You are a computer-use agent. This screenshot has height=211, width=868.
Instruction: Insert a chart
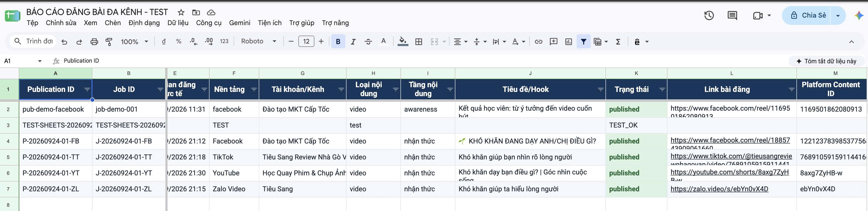[x=568, y=42]
